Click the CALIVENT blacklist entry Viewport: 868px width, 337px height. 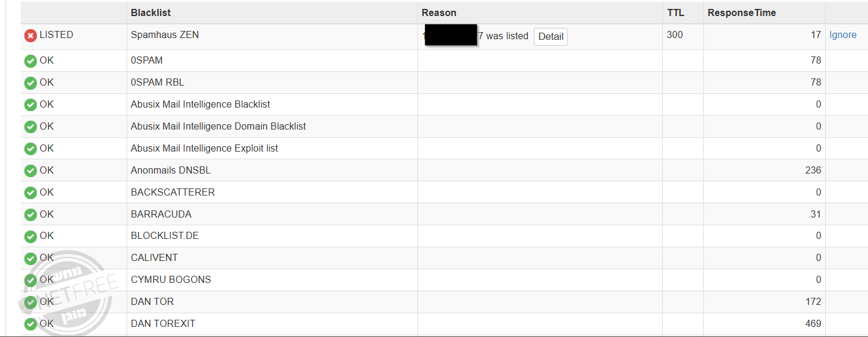[x=154, y=257]
